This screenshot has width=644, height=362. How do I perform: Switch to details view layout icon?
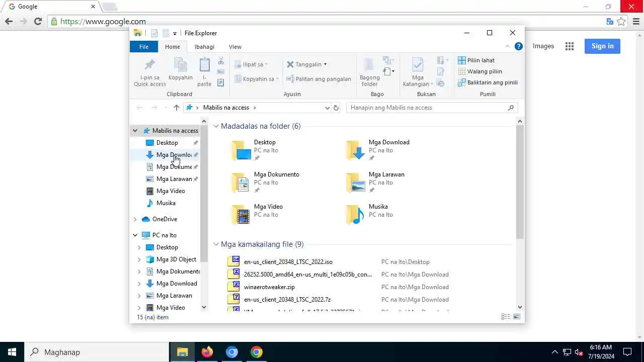tap(505, 317)
